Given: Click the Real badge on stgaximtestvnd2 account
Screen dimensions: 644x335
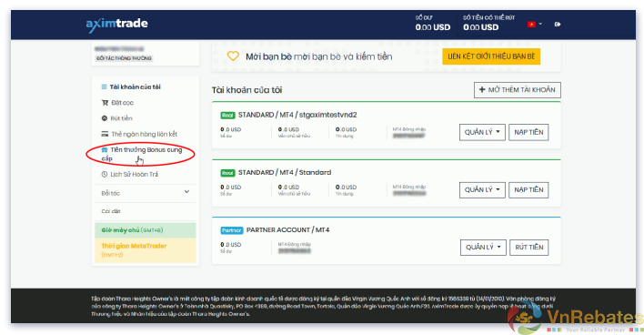Looking at the screenshot, I should (x=227, y=115).
